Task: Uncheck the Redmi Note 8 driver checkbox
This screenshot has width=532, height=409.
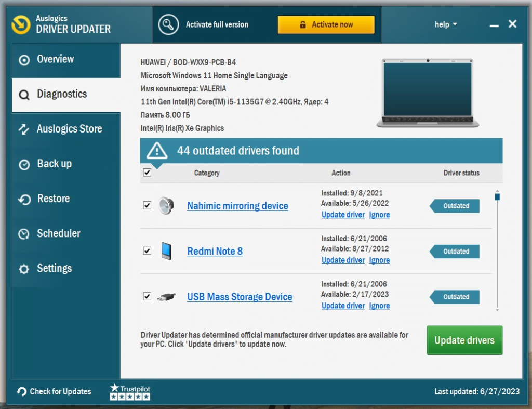Action: click(x=147, y=251)
